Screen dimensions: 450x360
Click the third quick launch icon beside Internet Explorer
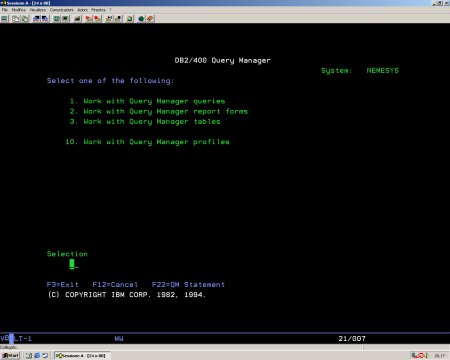[x=45, y=356]
